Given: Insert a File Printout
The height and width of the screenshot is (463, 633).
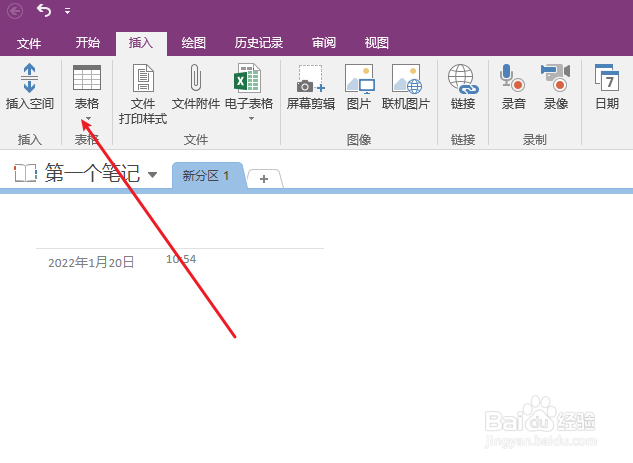Looking at the screenshot, I should [x=143, y=94].
